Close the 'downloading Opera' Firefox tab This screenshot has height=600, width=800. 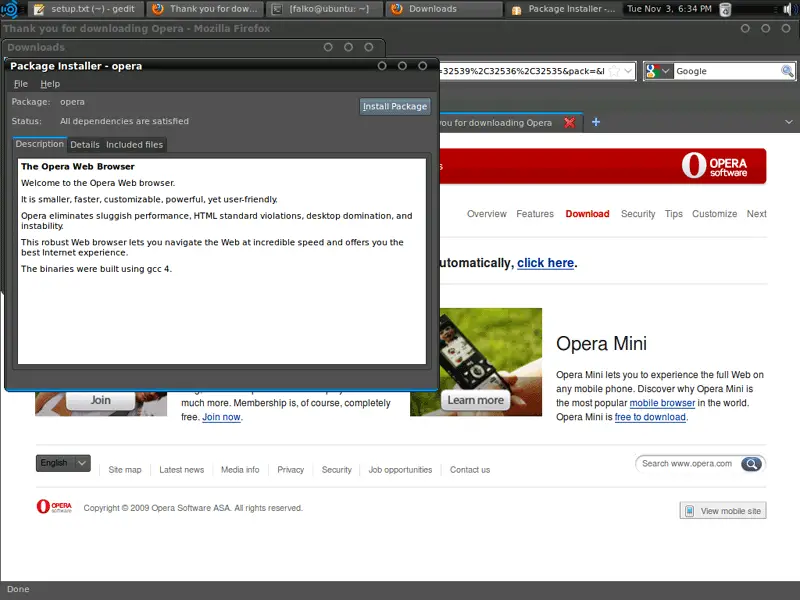[x=569, y=122]
